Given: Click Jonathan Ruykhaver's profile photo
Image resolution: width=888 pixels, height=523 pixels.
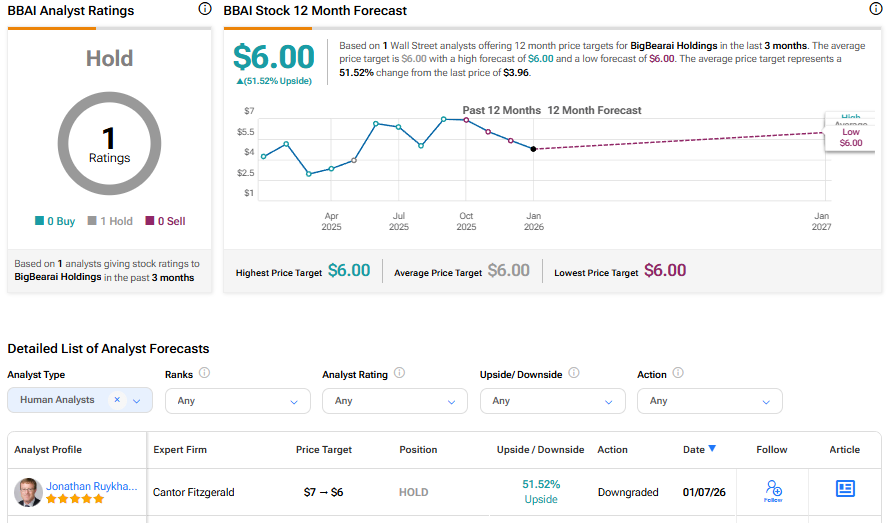Looking at the screenshot, I should coord(28,491).
